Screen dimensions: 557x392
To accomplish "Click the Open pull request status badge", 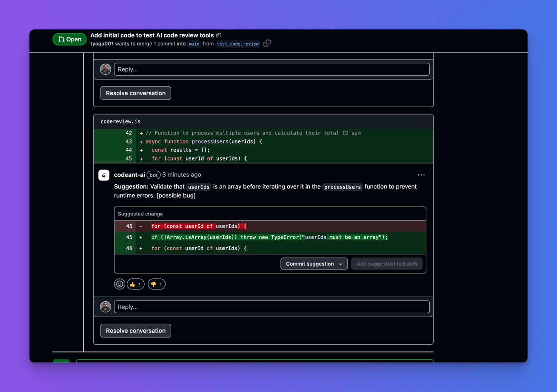I will tap(70, 39).
